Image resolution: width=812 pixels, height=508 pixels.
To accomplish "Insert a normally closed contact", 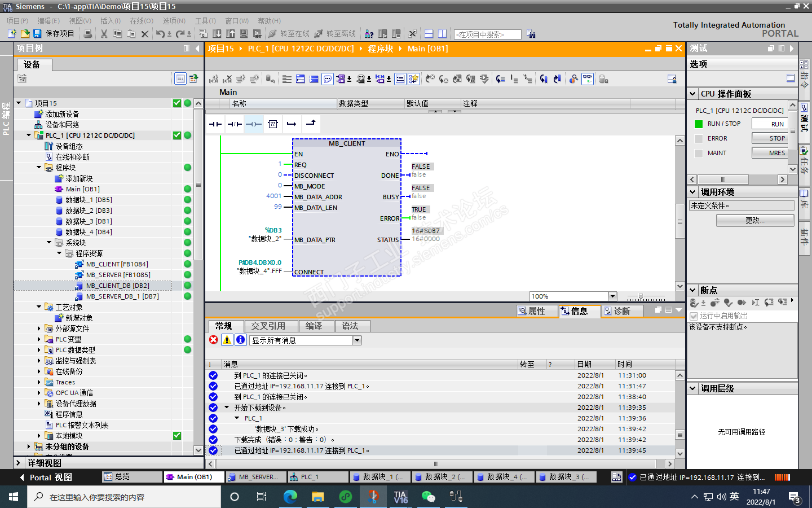I will [x=235, y=124].
